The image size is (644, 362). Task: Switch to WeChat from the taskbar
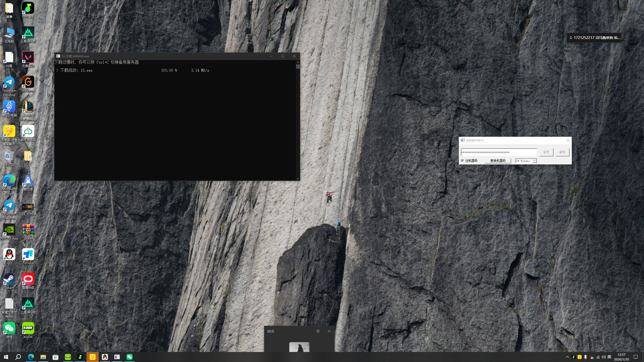click(129, 357)
